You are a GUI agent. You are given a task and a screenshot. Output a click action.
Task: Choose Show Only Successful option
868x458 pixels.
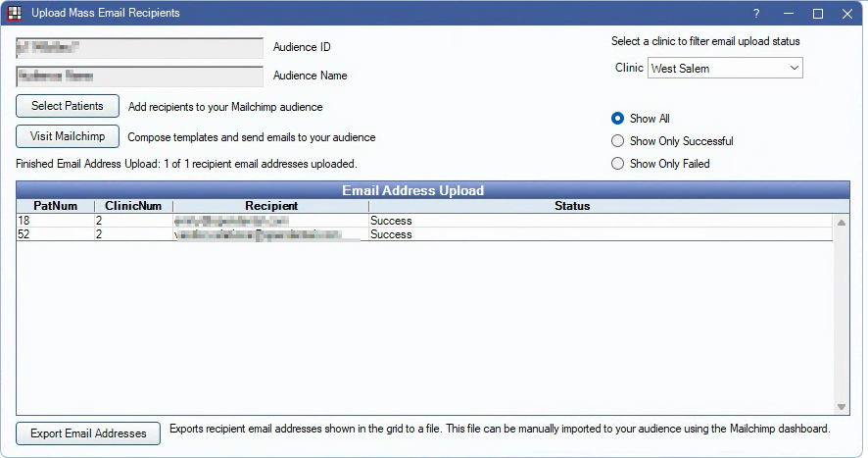617,141
